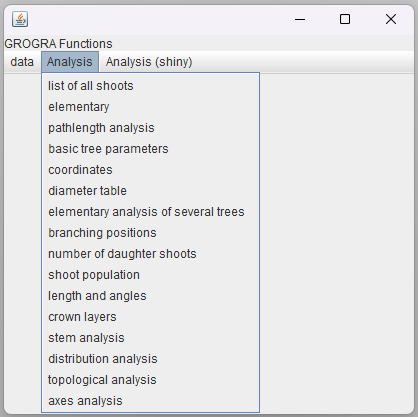This screenshot has width=418, height=417.
Task: Maximize the GROGRA window
Action: click(345, 19)
